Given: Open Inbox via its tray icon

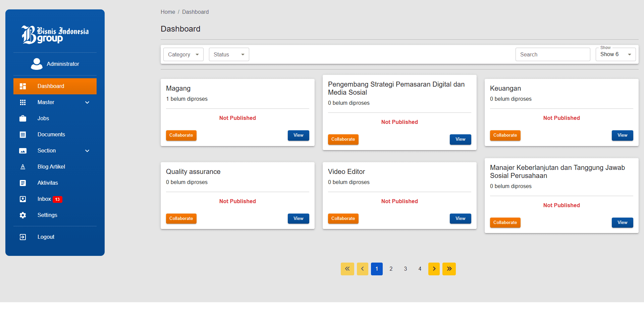Looking at the screenshot, I should click(23, 199).
